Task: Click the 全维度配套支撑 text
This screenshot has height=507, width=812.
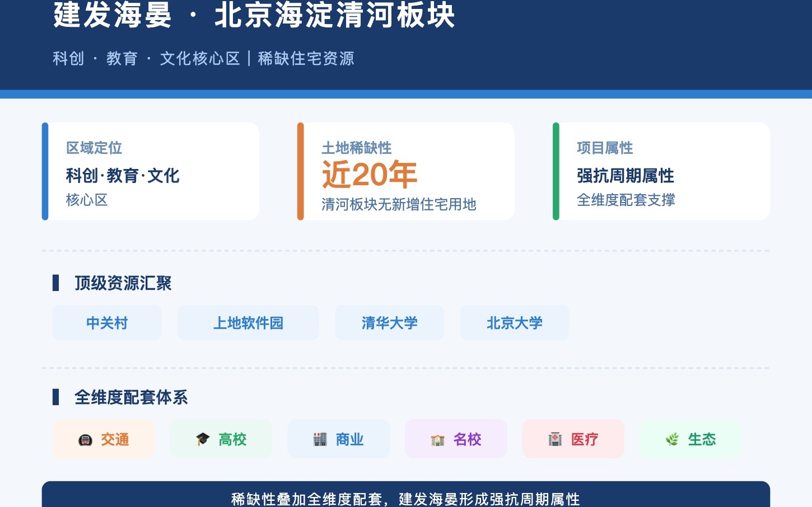Action: pos(626,200)
